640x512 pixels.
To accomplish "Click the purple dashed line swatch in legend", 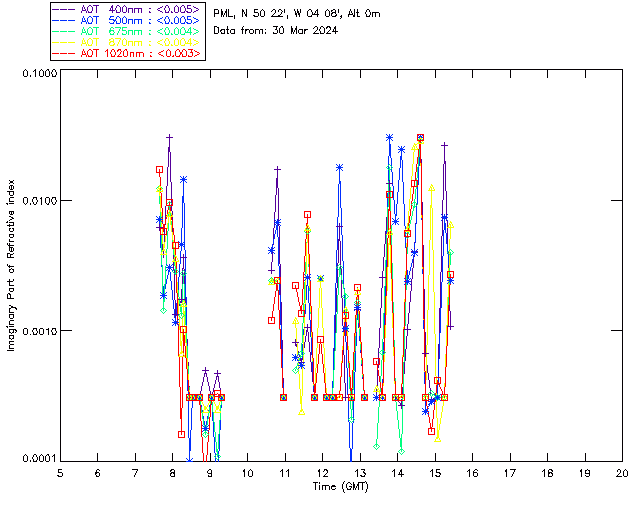I will 64,8.
